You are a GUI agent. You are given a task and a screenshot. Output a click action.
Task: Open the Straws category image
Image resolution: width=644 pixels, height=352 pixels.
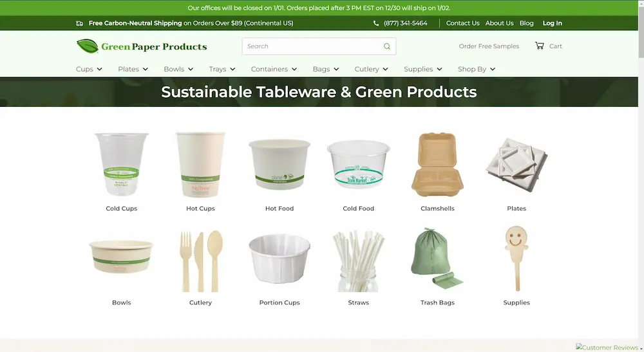(359, 261)
